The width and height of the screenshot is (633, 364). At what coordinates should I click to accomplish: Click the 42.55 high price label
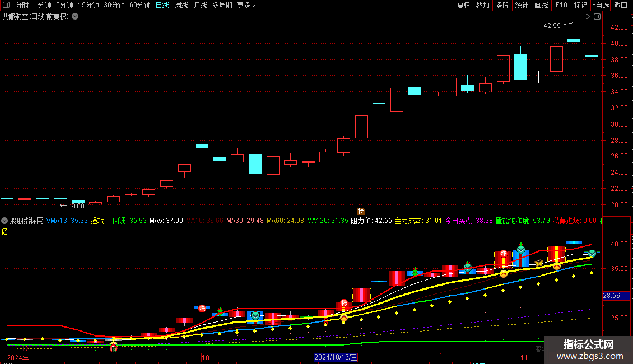pos(552,26)
